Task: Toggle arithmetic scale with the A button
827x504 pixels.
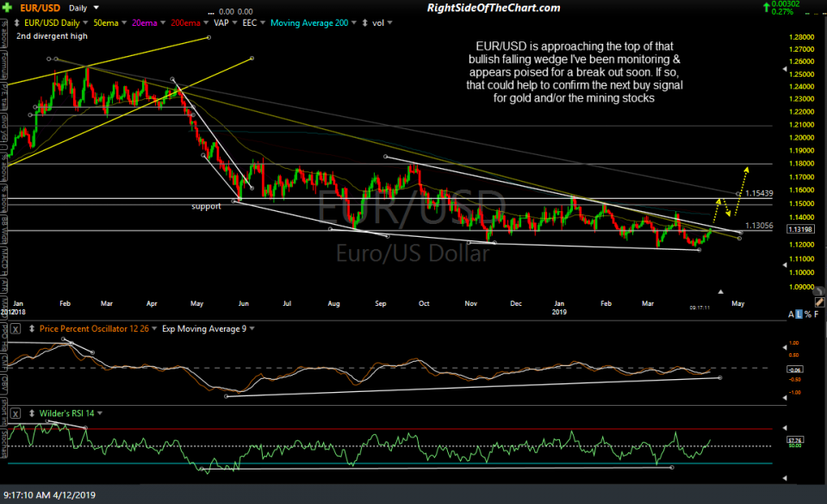Action: 791,314
